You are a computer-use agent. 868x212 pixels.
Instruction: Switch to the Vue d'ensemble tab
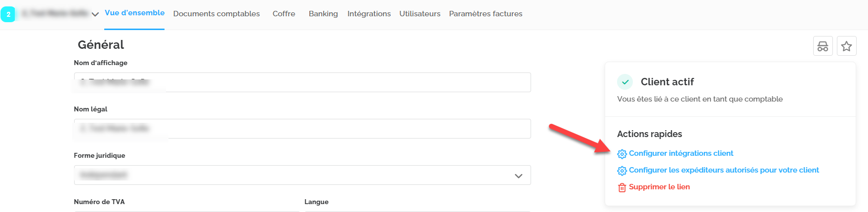point(134,13)
